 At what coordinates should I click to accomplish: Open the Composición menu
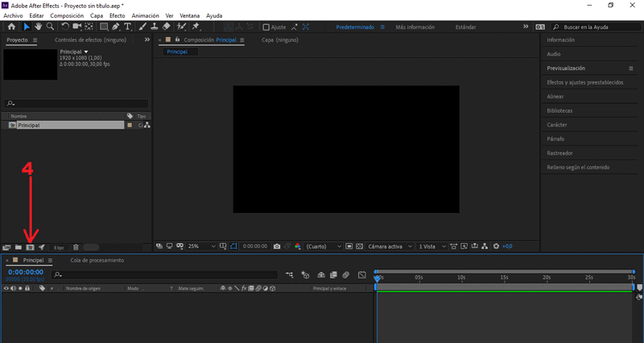coord(67,15)
